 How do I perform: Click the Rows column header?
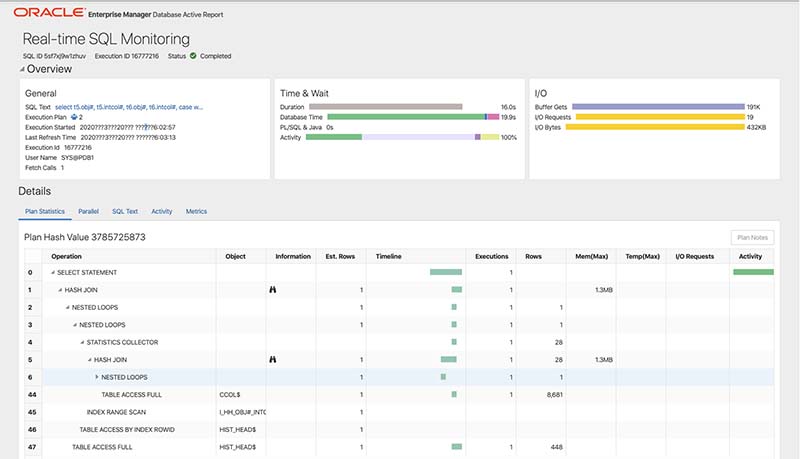coord(534,256)
